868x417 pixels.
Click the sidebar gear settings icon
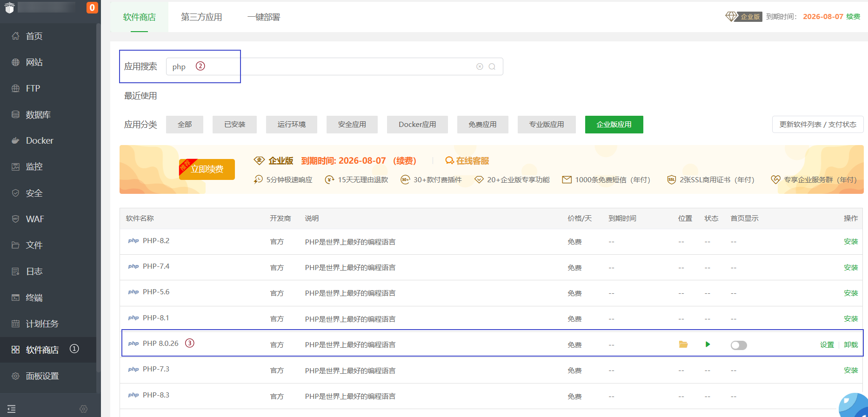pos(84,409)
